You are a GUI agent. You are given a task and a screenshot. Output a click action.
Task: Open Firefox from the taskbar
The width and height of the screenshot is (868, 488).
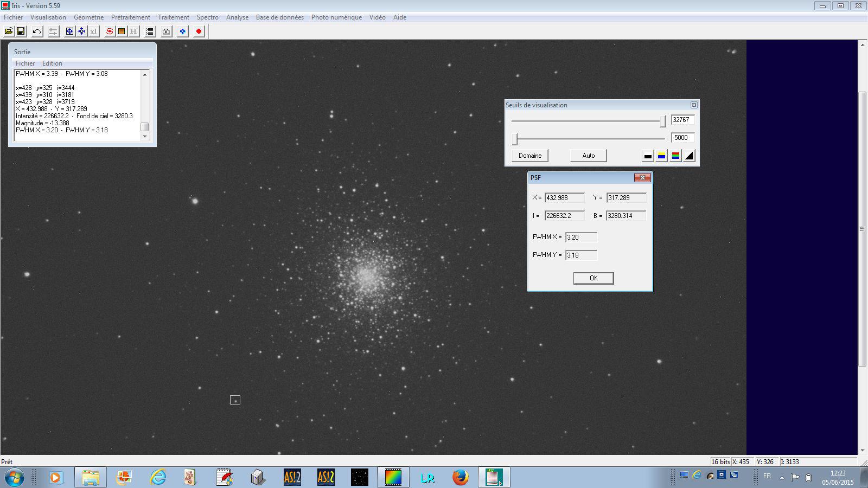click(460, 478)
